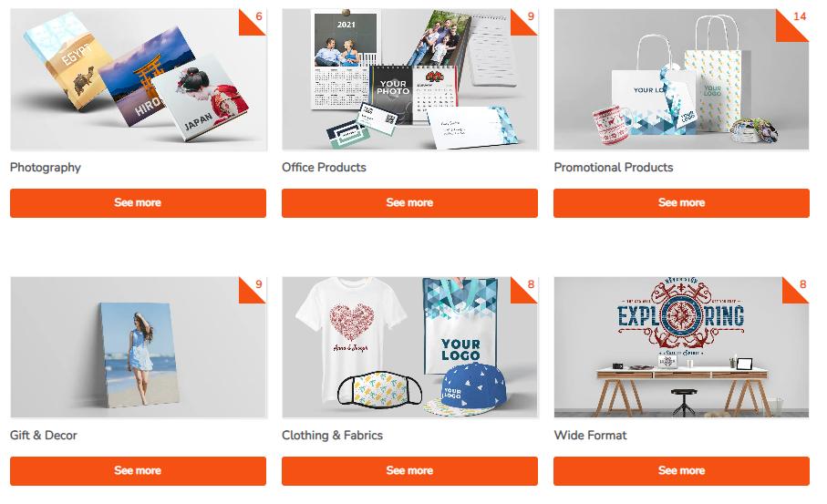Open the Wide Format category title link
Viewport: 827px width, 504px height.
590,436
